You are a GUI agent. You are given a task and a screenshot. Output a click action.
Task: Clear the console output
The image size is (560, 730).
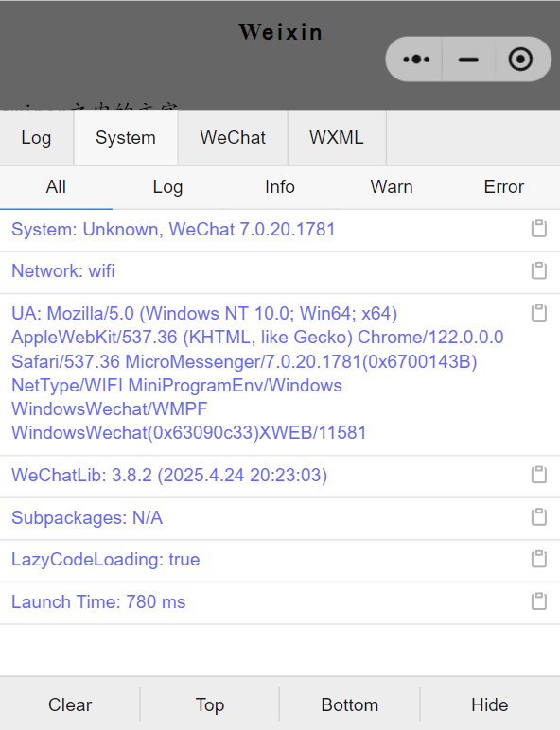pos(70,704)
